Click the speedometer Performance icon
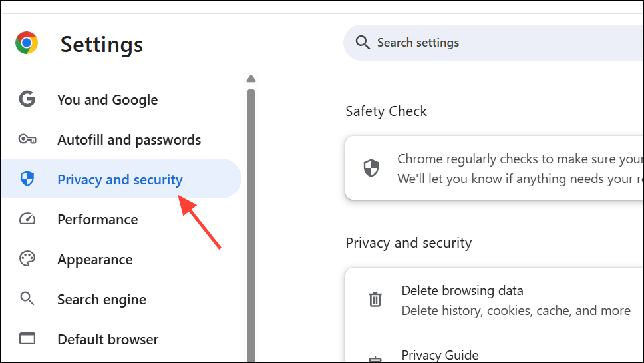 [27, 218]
